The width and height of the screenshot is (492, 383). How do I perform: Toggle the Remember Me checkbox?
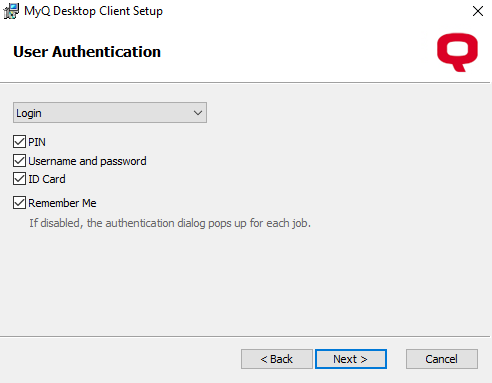coord(19,203)
